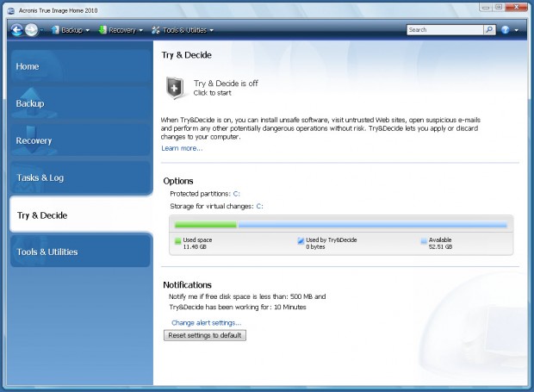Click 'Try & Decide is off' to start
The width and height of the screenshot is (534, 392).
point(226,84)
